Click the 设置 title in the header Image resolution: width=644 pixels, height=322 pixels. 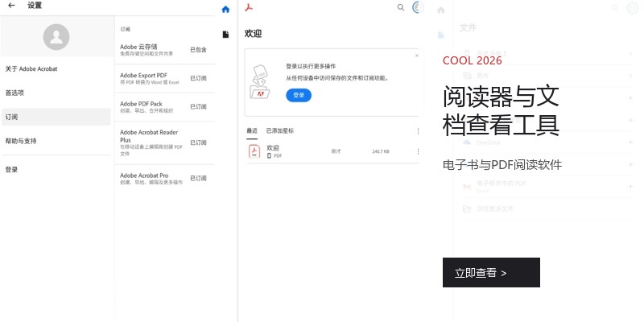pos(35,6)
